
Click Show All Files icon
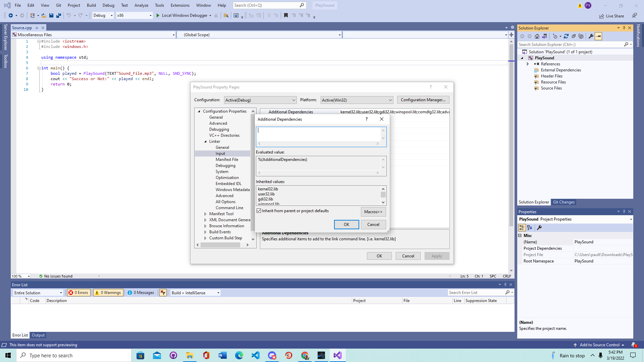click(x=581, y=36)
